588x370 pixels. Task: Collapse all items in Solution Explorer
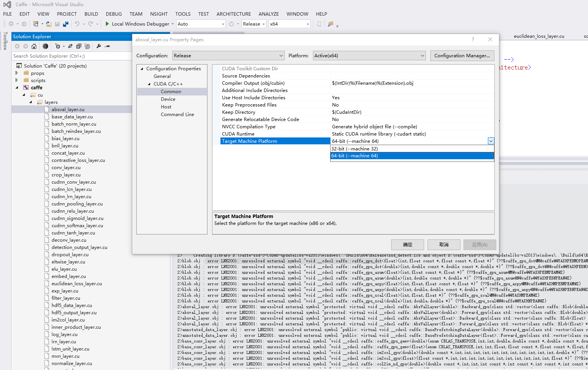[79, 46]
